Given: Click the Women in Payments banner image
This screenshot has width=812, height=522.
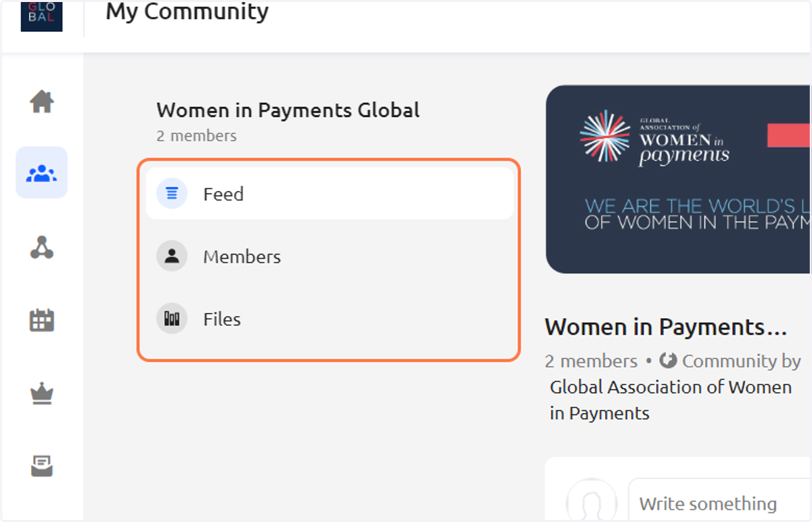Looking at the screenshot, I should coord(679,179).
